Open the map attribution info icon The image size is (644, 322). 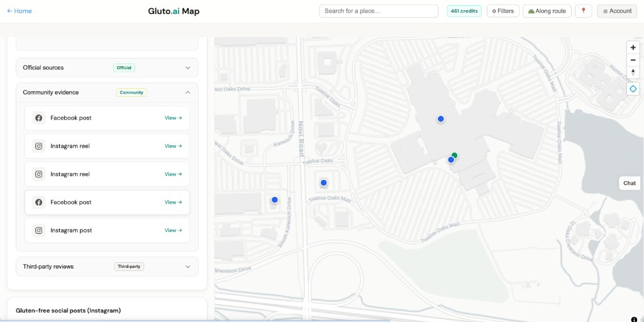pos(634,319)
